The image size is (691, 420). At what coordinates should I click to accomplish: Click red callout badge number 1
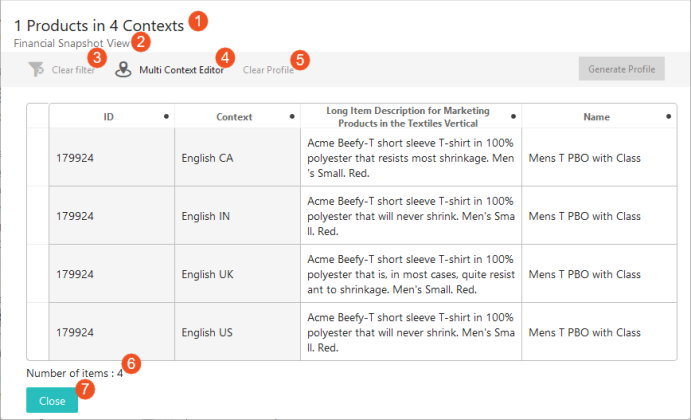click(200, 19)
